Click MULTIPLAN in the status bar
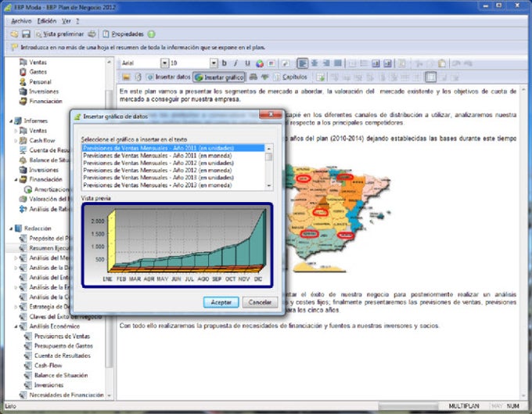This screenshot has height=414, width=532. pos(464,406)
